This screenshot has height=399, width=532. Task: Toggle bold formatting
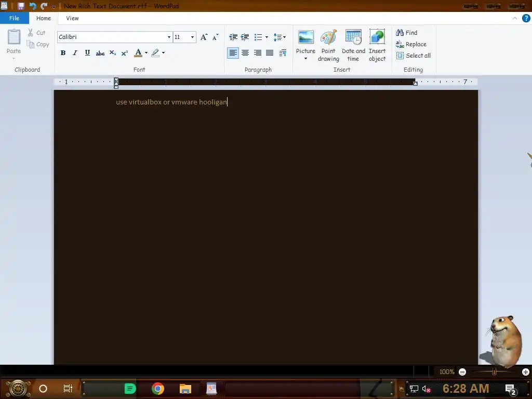pyautogui.click(x=63, y=52)
